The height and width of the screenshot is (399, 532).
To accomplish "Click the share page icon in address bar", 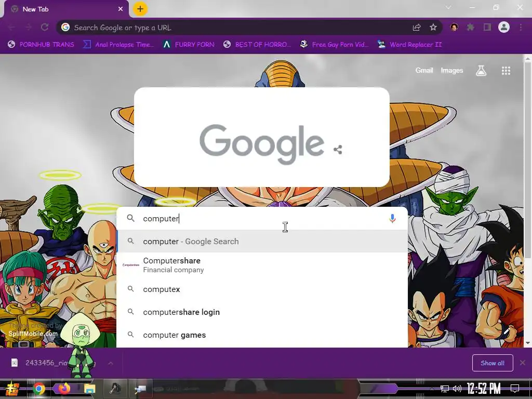I will tap(417, 28).
